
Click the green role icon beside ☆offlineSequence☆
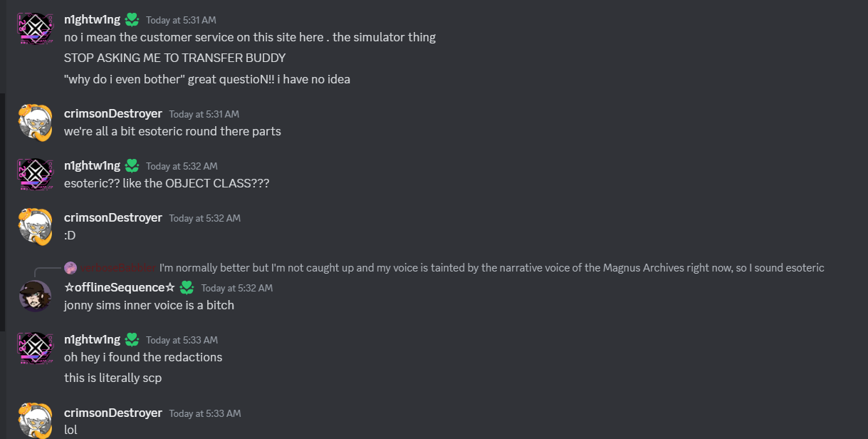pos(187,287)
